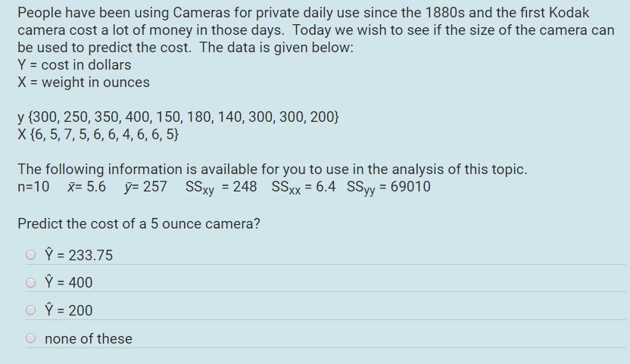This screenshot has height=364, width=630.
Task: Click the SSxy = 248 value
Action: pyautogui.click(x=221, y=187)
